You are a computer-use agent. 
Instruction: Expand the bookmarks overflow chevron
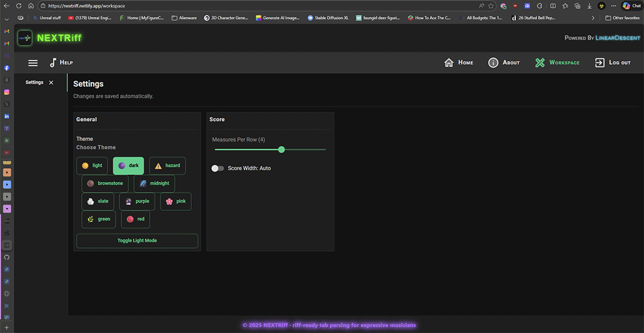pyautogui.click(x=593, y=18)
